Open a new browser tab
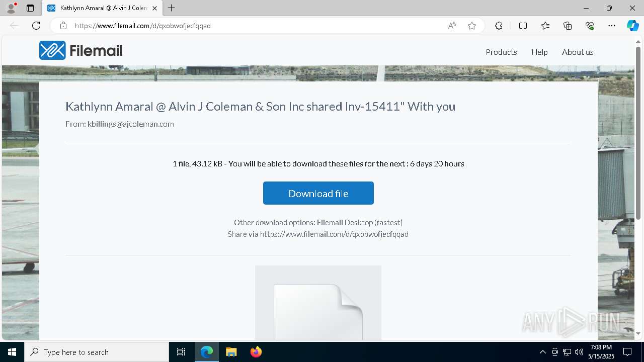 point(172,8)
